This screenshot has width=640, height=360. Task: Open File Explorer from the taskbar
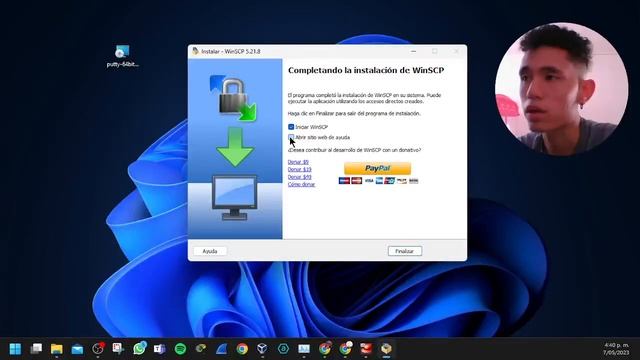pos(57,349)
